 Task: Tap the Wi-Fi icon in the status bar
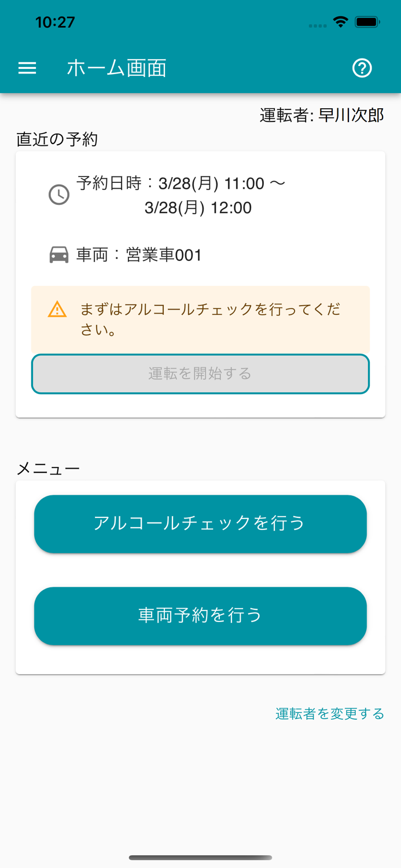tap(340, 21)
